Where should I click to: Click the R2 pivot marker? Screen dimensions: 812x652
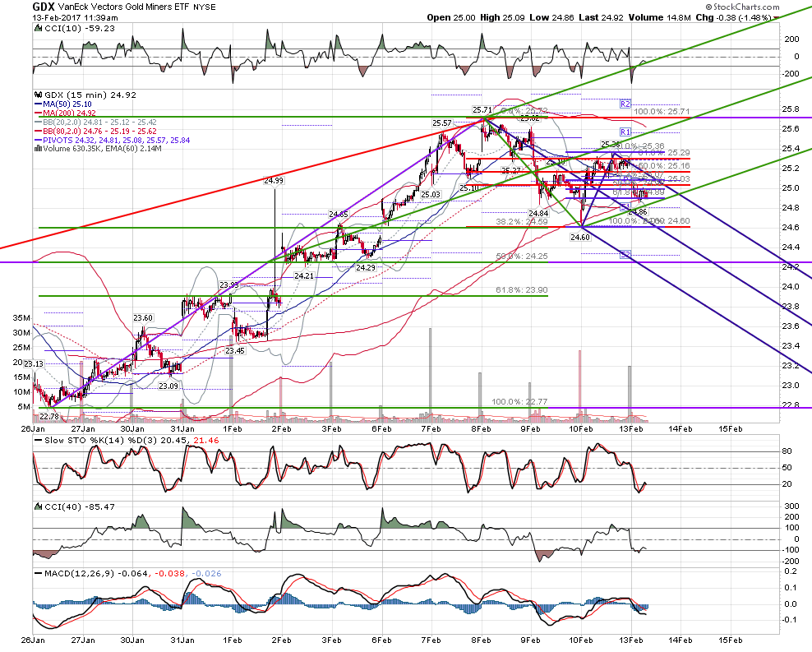click(x=625, y=104)
